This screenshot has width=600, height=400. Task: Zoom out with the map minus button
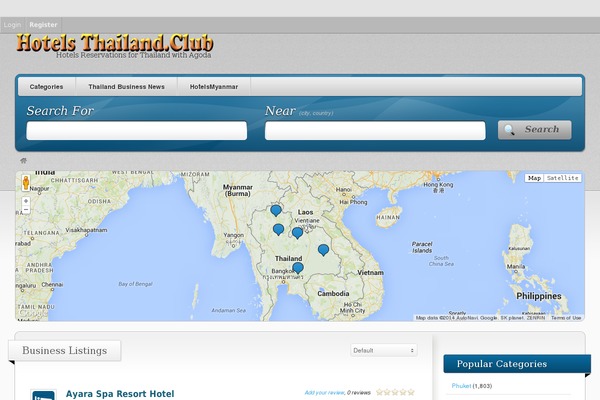tap(26, 210)
